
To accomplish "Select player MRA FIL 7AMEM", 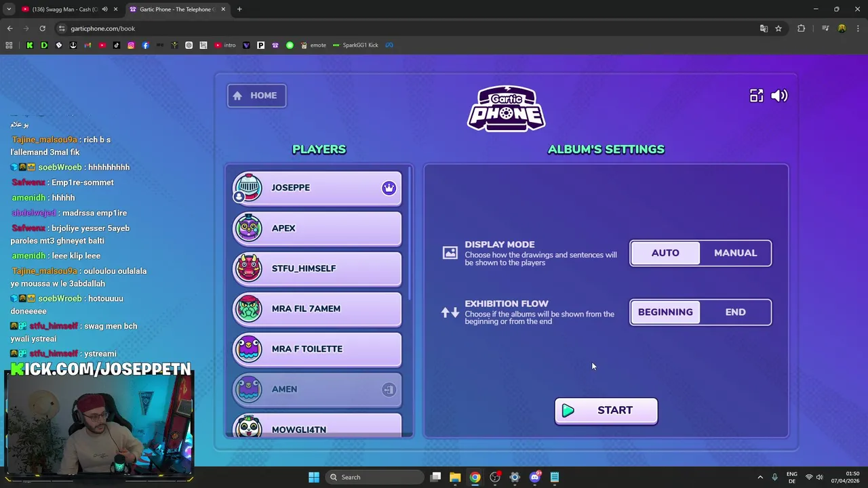I will coord(317,308).
